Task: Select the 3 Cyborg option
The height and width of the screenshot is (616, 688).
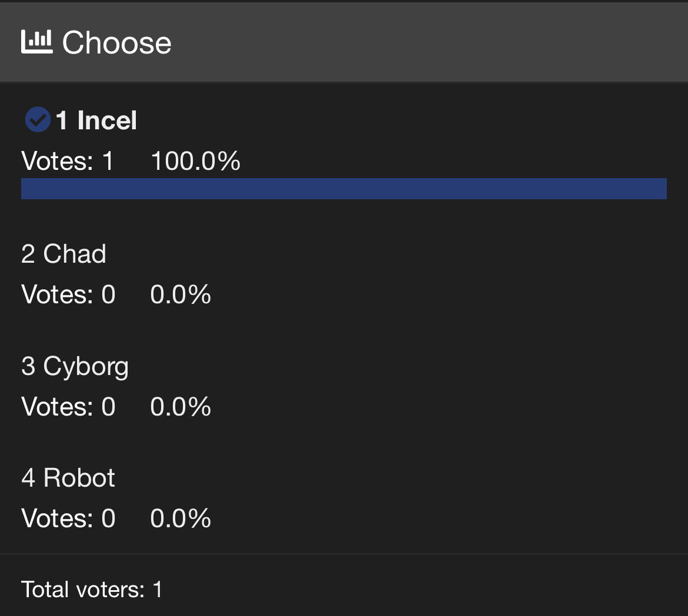Action: pos(75,366)
